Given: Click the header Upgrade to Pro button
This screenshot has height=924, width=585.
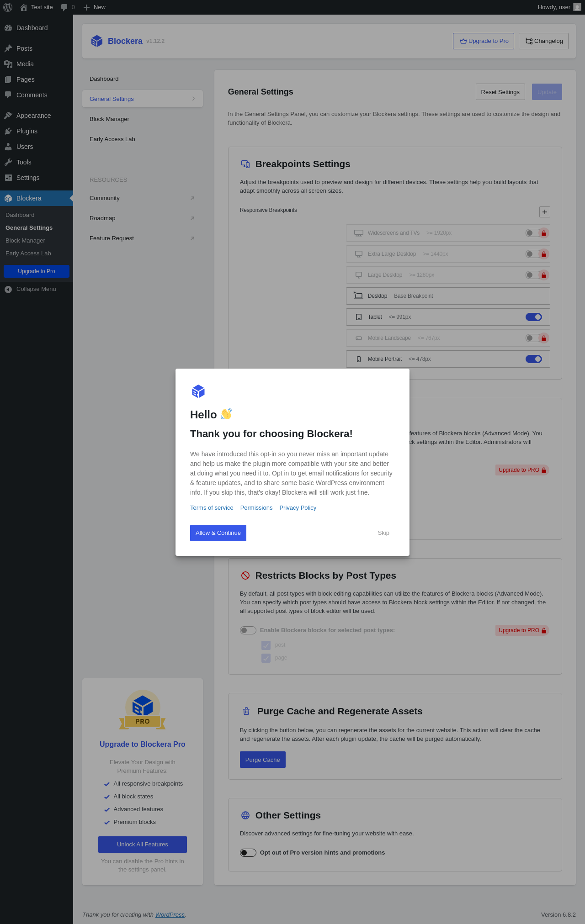Looking at the screenshot, I should pos(484,41).
